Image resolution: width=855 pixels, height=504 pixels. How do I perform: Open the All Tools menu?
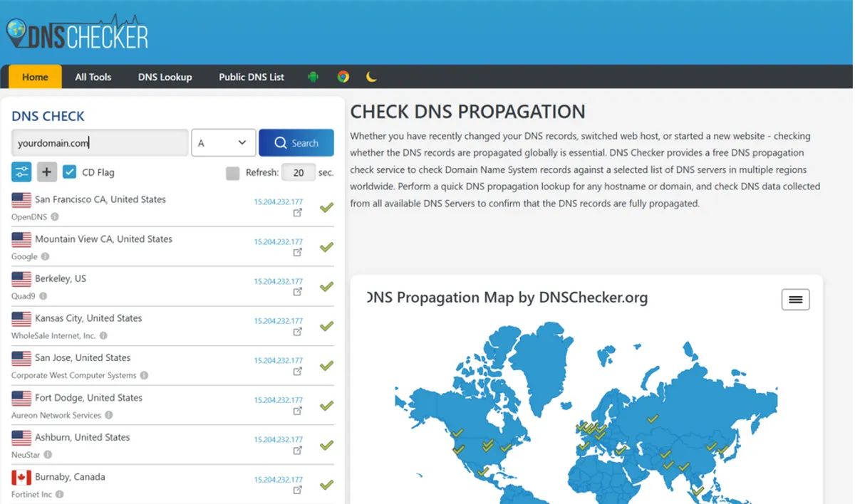[93, 77]
